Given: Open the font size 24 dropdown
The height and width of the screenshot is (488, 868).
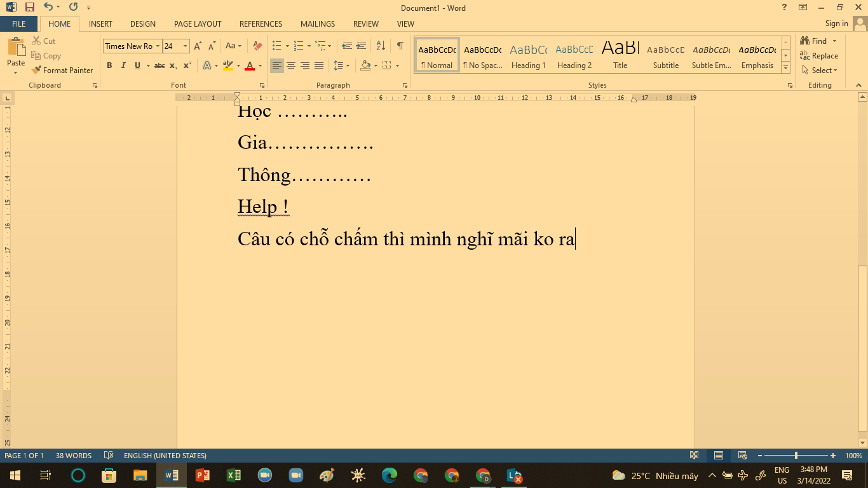Looking at the screenshot, I should [x=185, y=46].
